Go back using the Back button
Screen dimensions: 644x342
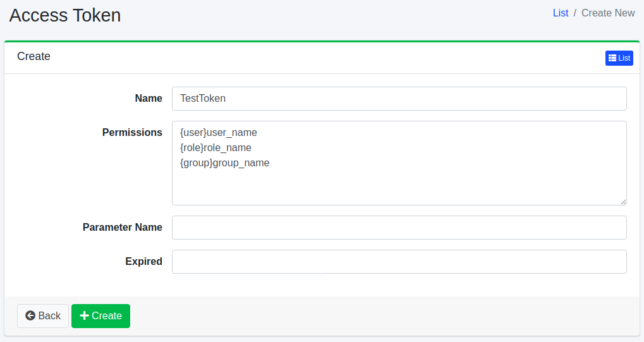(43, 316)
